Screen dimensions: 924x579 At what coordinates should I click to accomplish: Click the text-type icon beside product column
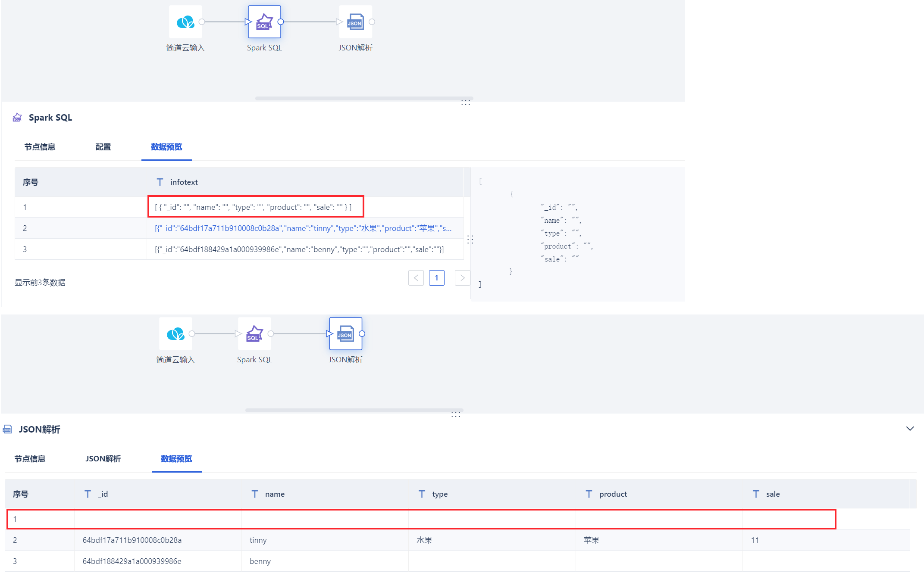(x=589, y=494)
